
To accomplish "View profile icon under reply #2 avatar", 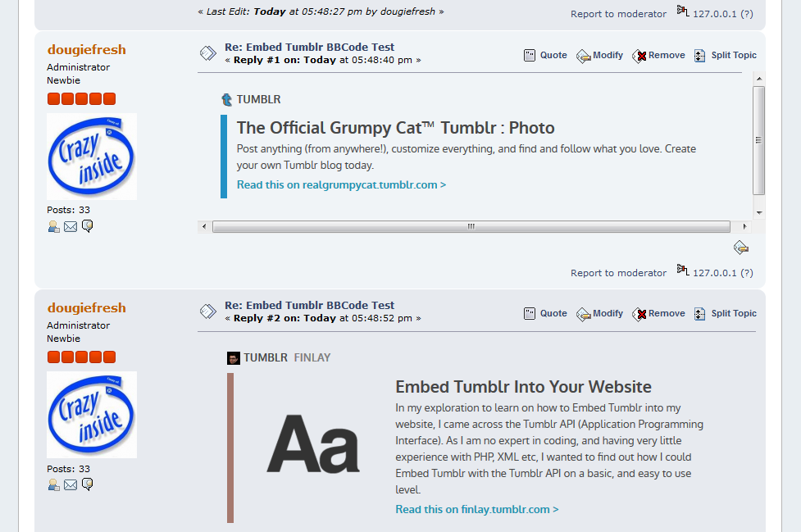I will pyautogui.click(x=53, y=485).
